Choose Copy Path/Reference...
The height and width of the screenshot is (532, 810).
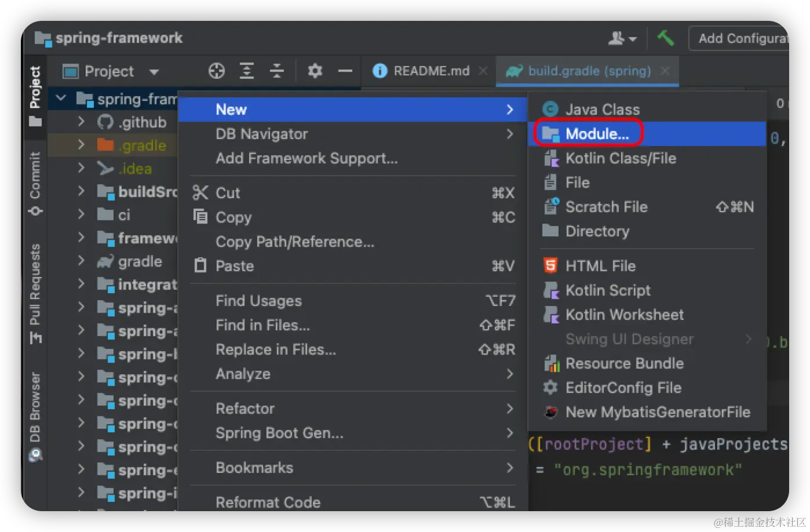tap(352, 242)
